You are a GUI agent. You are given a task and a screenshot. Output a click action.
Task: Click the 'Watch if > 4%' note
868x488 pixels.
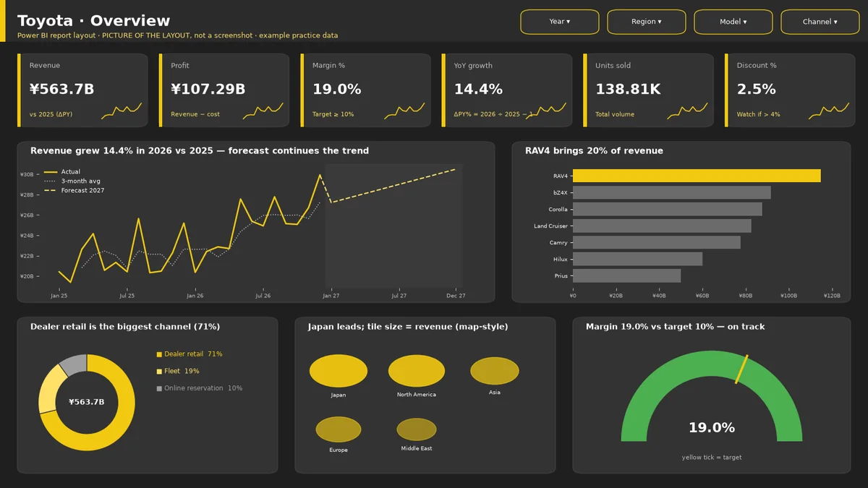click(x=758, y=114)
